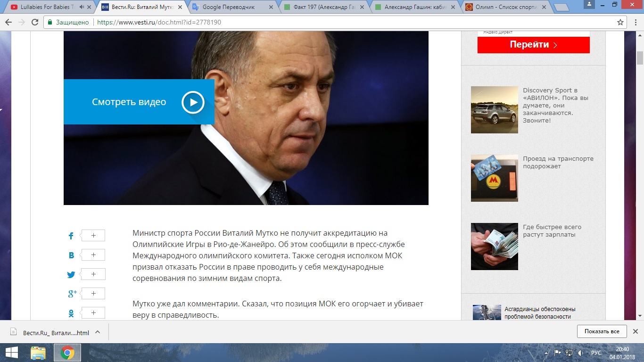
Task: Open File Explorer from taskbar
Action: [38, 353]
